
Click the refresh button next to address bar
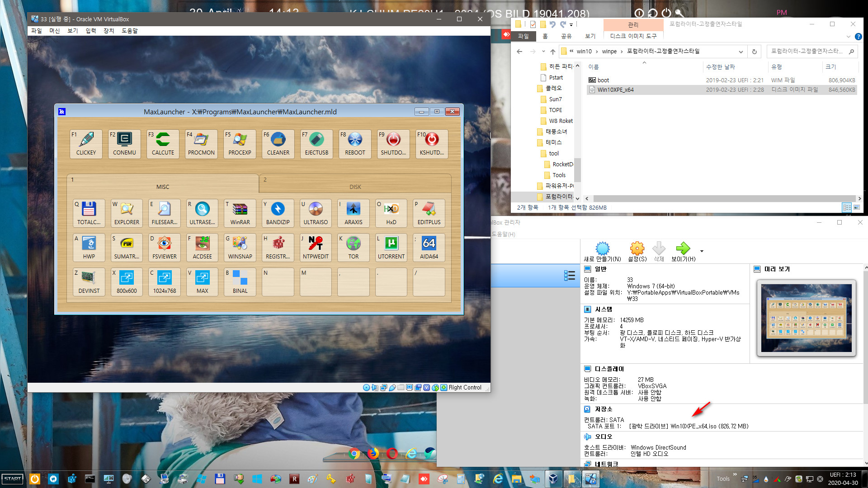click(754, 52)
